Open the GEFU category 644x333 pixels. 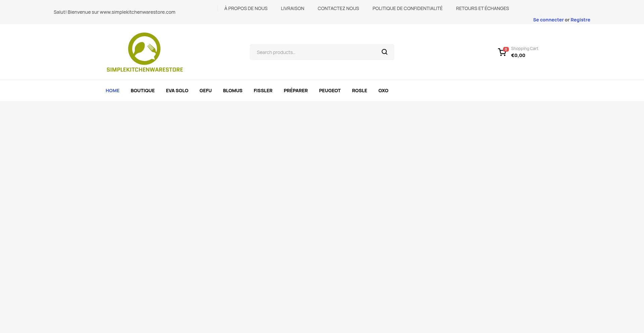206,91
